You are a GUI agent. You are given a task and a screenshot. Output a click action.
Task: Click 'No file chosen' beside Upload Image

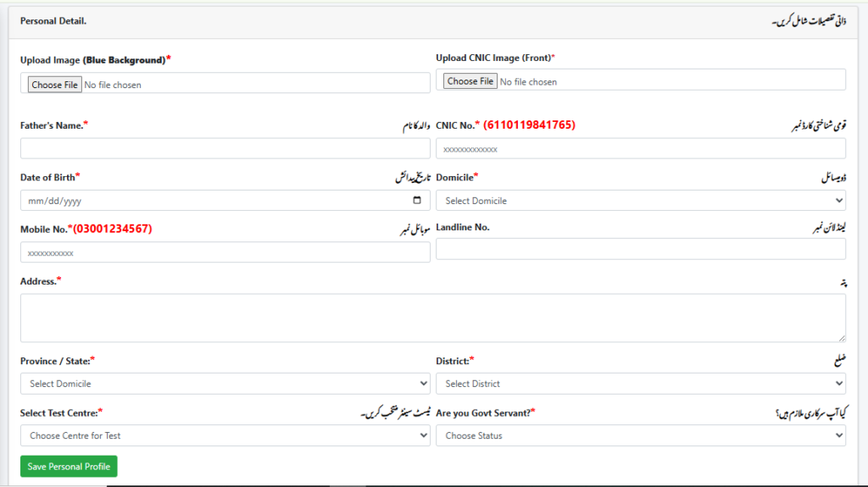[x=113, y=85]
